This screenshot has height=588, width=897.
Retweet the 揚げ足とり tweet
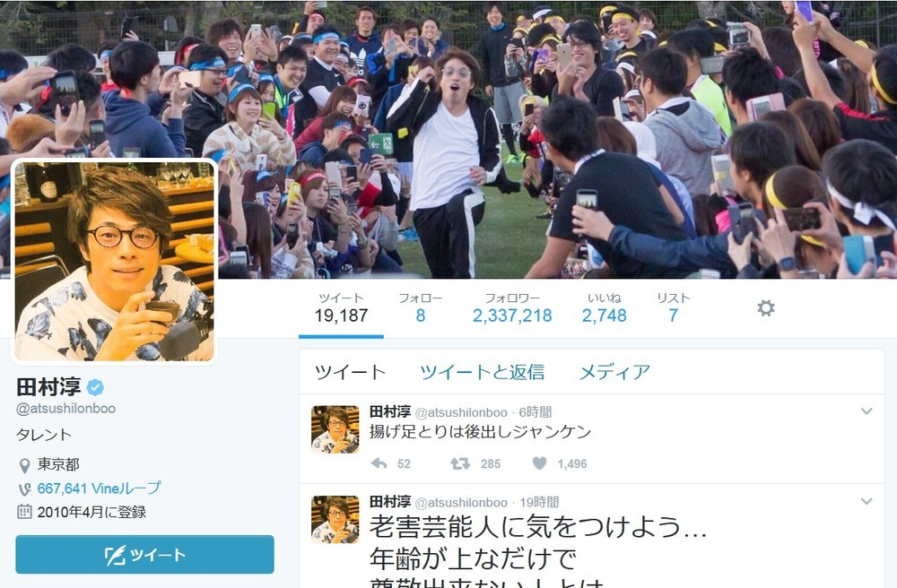pos(460,463)
